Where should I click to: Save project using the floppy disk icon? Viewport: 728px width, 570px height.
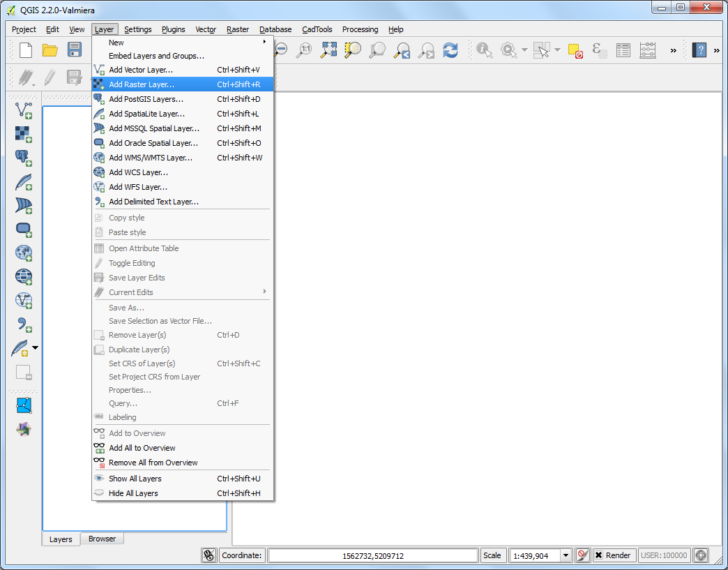pyautogui.click(x=75, y=50)
